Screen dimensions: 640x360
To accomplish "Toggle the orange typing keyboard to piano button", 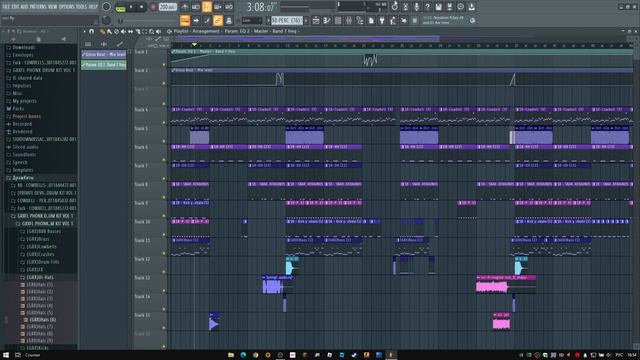I will click(x=185, y=20).
